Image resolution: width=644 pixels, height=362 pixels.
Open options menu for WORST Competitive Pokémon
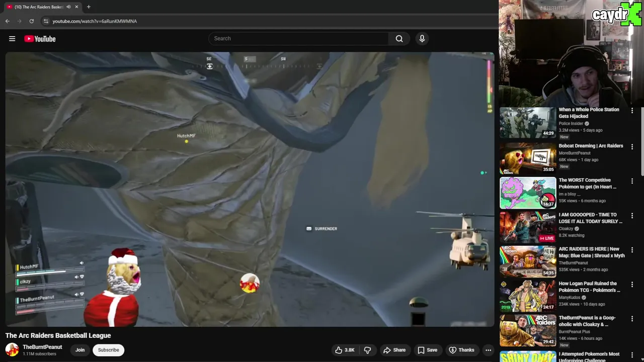(x=632, y=181)
